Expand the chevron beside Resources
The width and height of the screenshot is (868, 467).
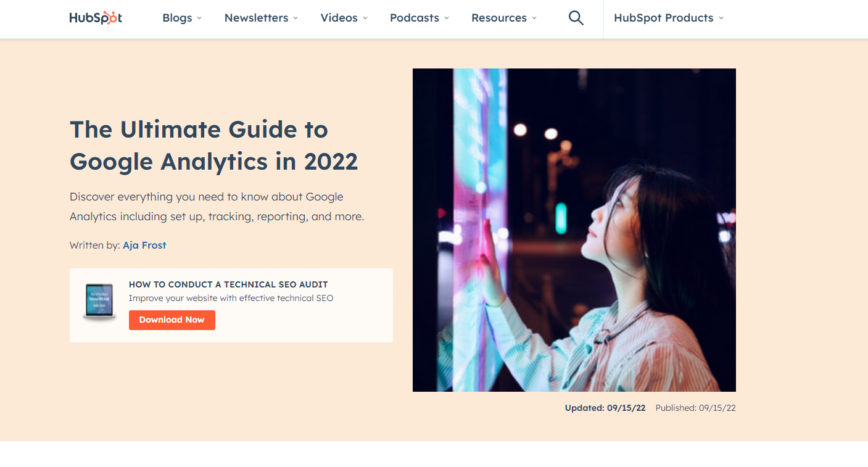click(x=534, y=19)
